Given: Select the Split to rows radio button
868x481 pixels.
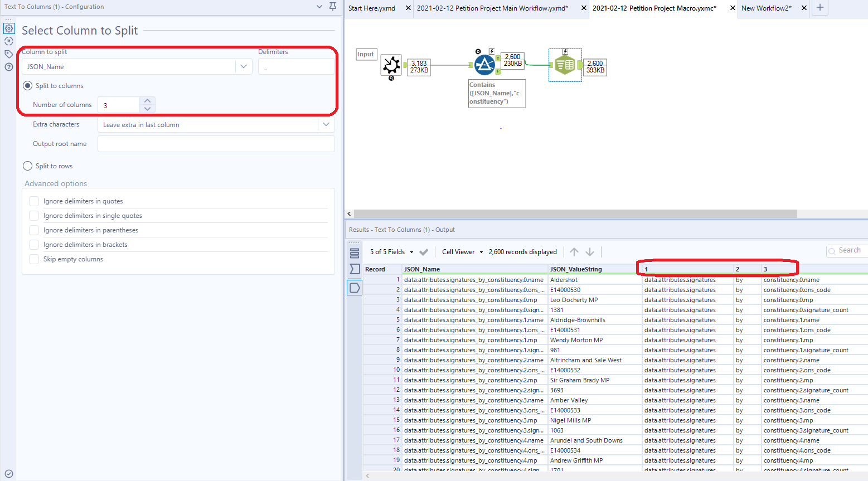Looking at the screenshot, I should (x=28, y=166).
